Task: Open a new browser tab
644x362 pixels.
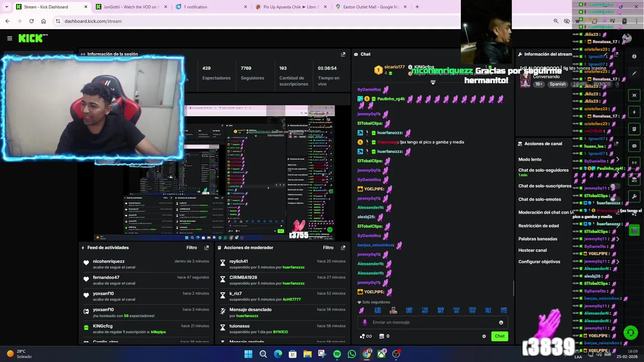Action: point(417,7)
